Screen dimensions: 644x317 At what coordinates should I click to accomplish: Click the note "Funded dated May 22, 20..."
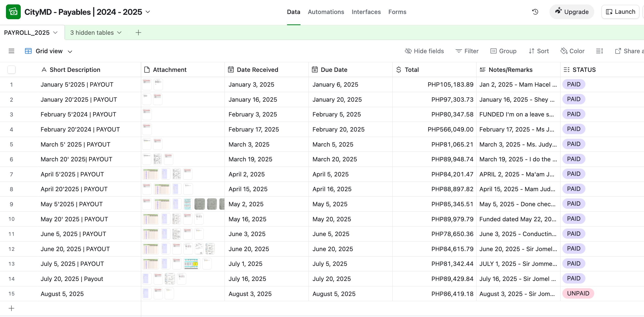click(x=518, y=219)
